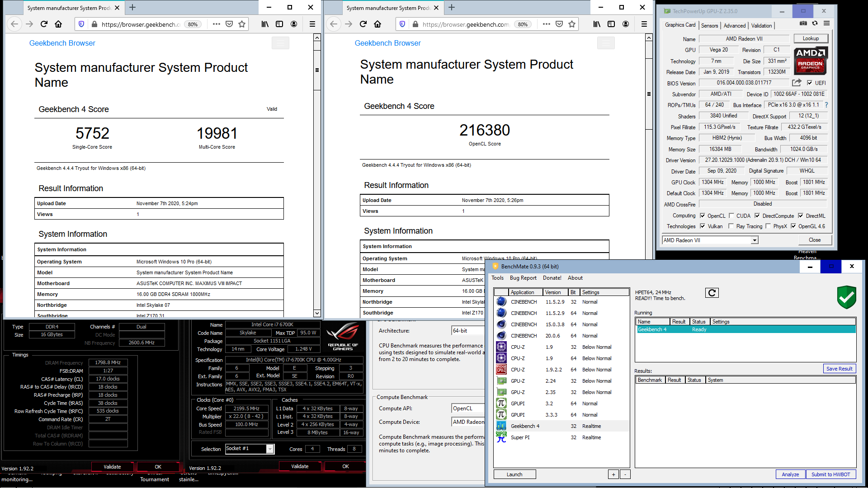Show tracking protection shield in right Firefox window

[402, 24]
